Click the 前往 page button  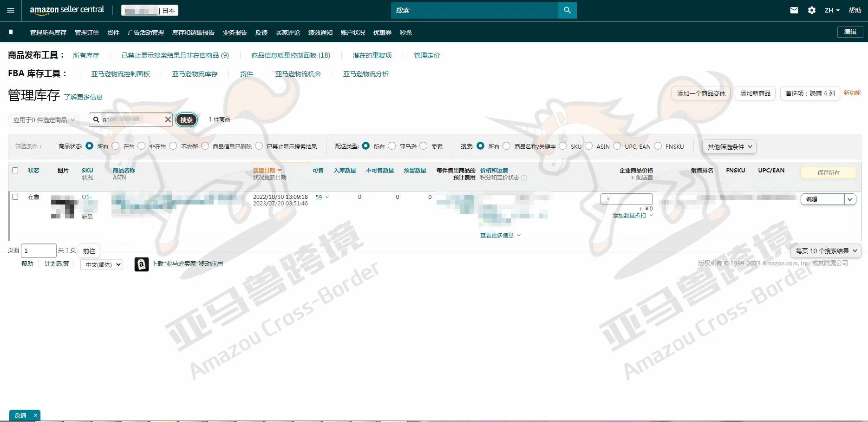tap(89, 251)
